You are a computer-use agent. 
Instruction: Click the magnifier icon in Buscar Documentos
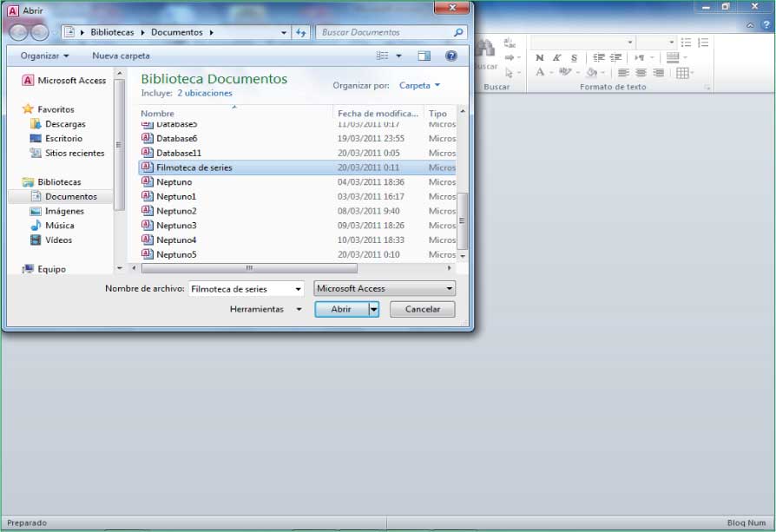point(458,32)
